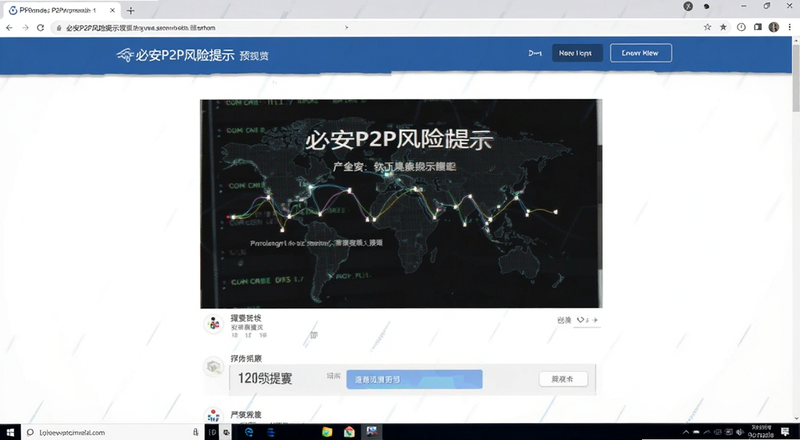Open the side panel icon in the browser toolbar
Viewport: 800px width, 440px height.
pyautogui.click(x=758, y=27)
